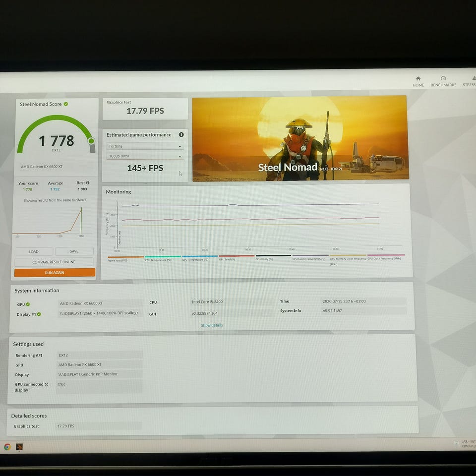Click the DISPLAY1 2560 × 1440 field

point(101,313)
